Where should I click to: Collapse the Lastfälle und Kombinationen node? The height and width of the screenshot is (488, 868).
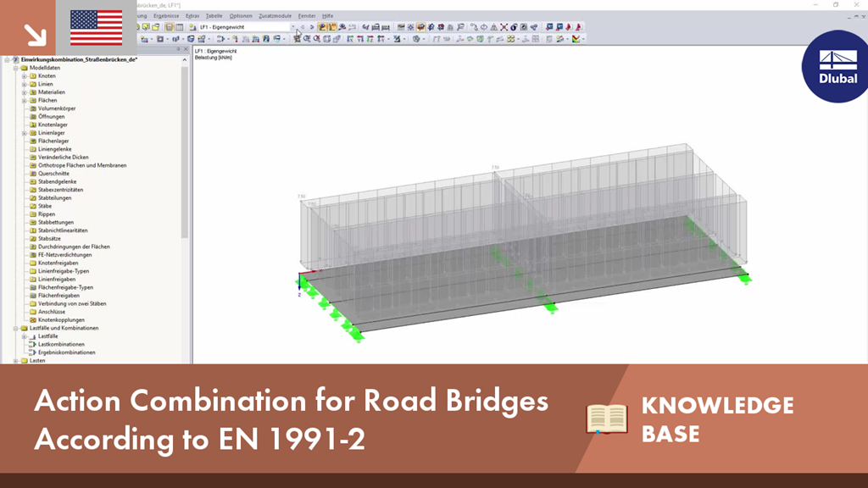[x=15, y=328]
